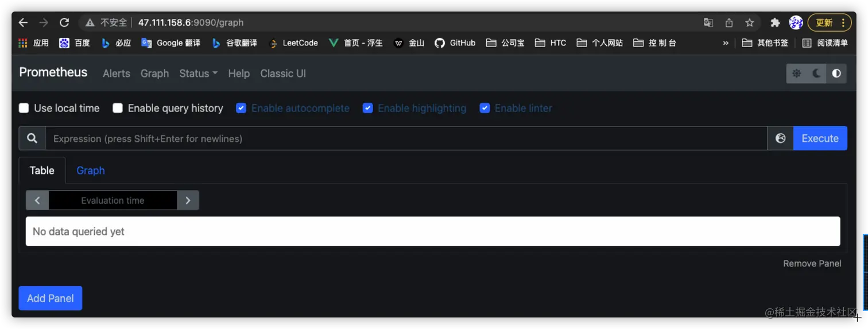Open the 公司宝 bookmarks folder

(505, 43)
